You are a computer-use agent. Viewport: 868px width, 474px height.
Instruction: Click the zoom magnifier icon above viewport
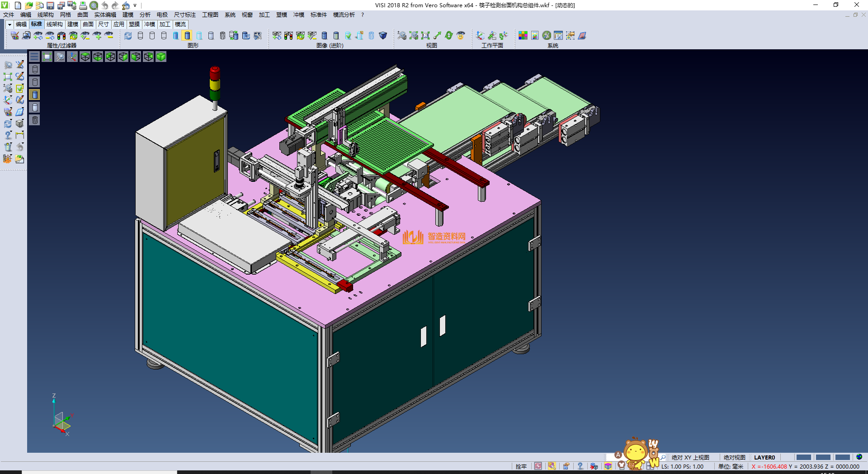click(60, 57)
